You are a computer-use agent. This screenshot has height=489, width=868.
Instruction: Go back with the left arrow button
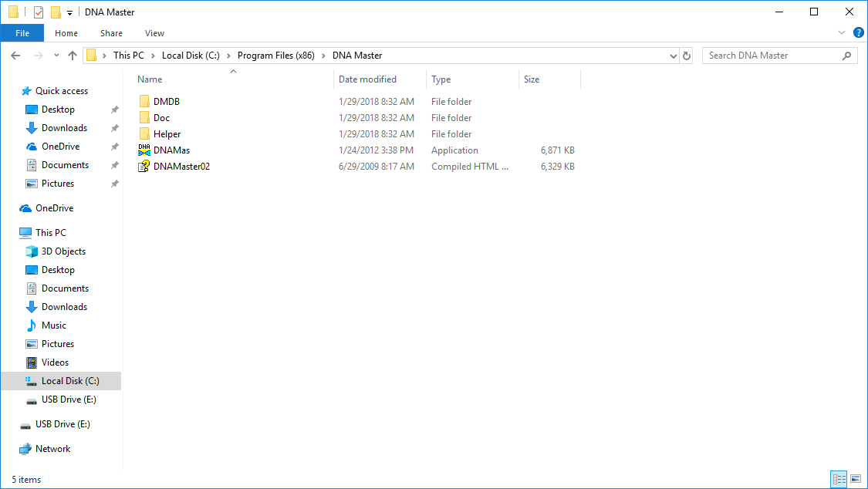point(15,56)
